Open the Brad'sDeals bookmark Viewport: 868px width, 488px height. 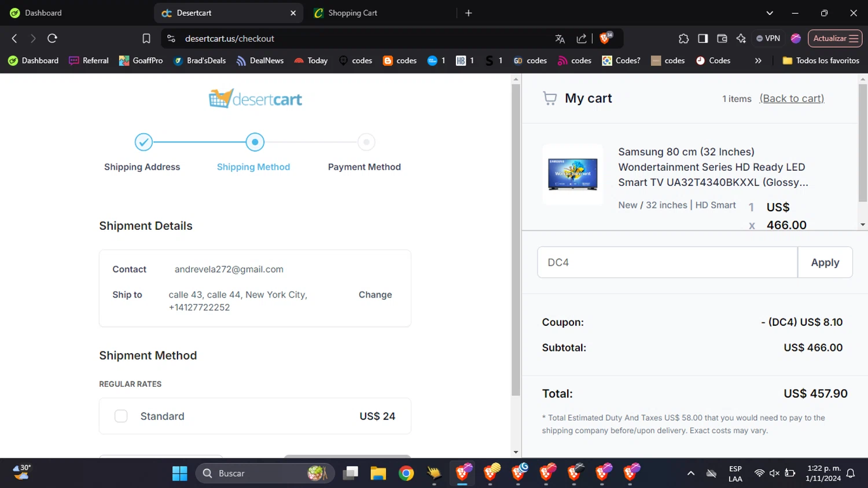pyautogui.click(x=200, y=60)
